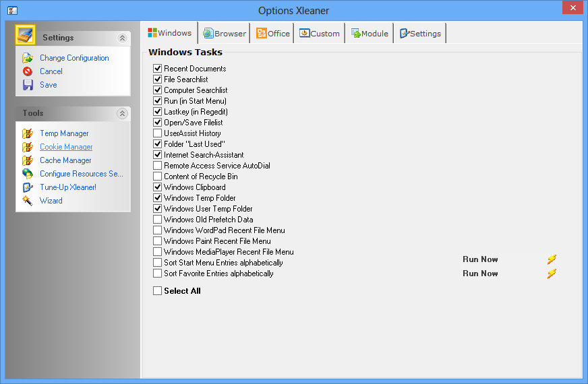Screen dimensions: 588x384
Task: Click the Change Configuration link
Action: [x=74, y=58]
